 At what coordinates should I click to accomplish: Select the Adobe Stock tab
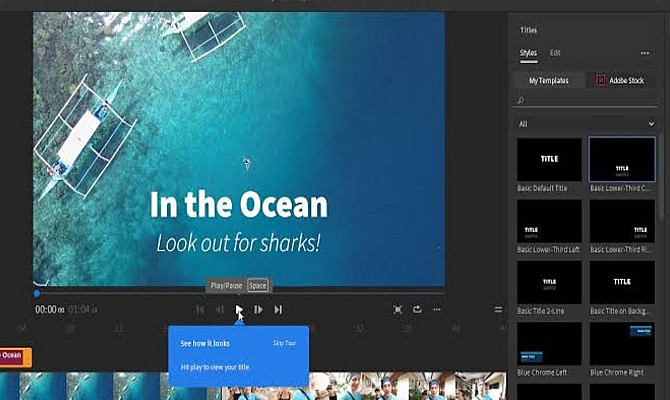point(621,80)
